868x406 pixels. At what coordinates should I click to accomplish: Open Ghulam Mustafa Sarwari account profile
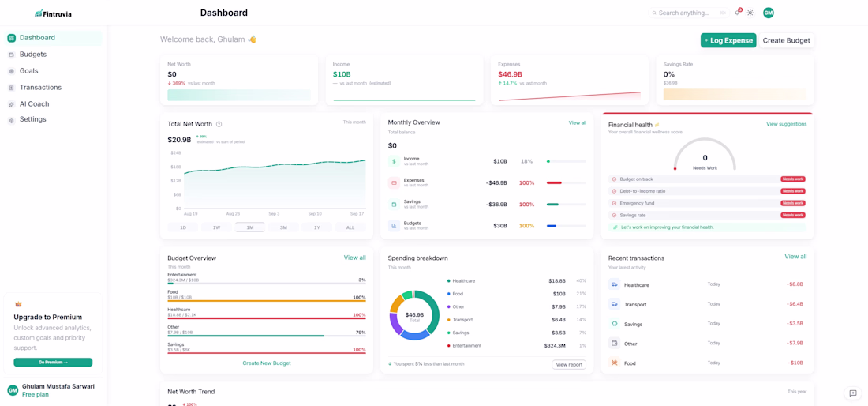point(53,390)
